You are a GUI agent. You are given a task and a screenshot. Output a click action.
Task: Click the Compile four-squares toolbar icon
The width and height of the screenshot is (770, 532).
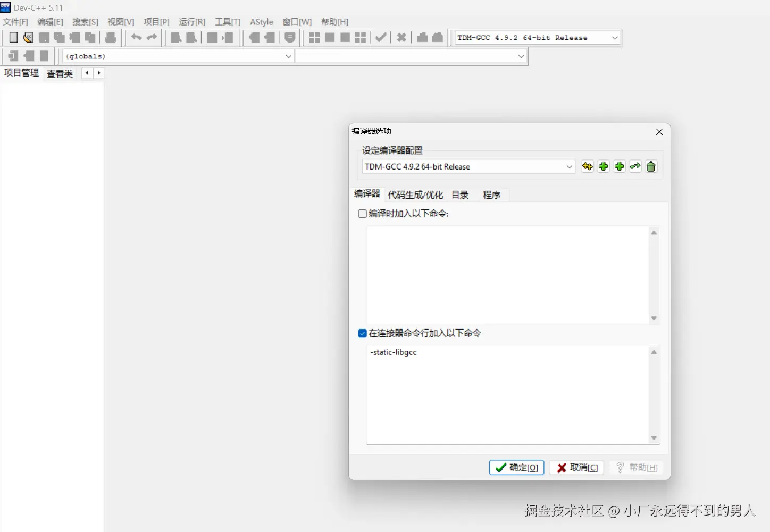(315, 37)
